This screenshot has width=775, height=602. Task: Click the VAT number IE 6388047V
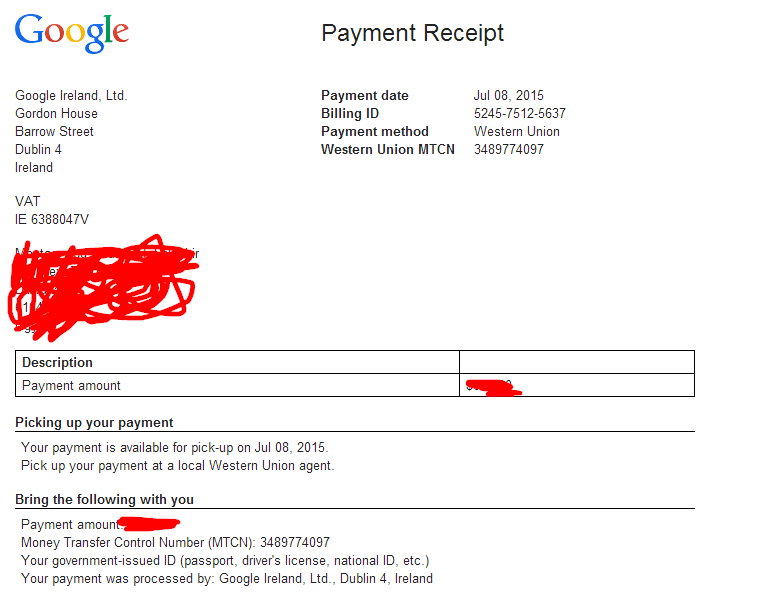click(52, 219)
